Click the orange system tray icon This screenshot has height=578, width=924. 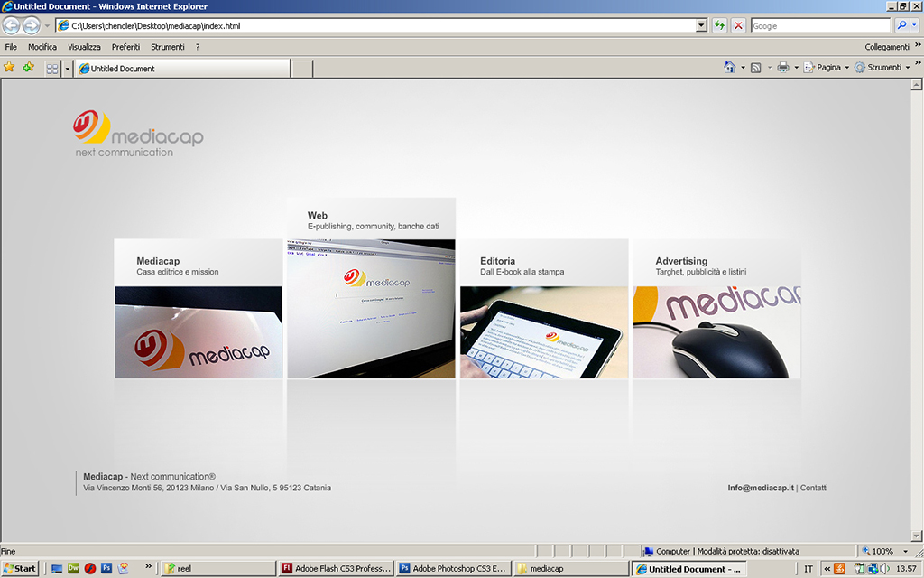point(840,569)
